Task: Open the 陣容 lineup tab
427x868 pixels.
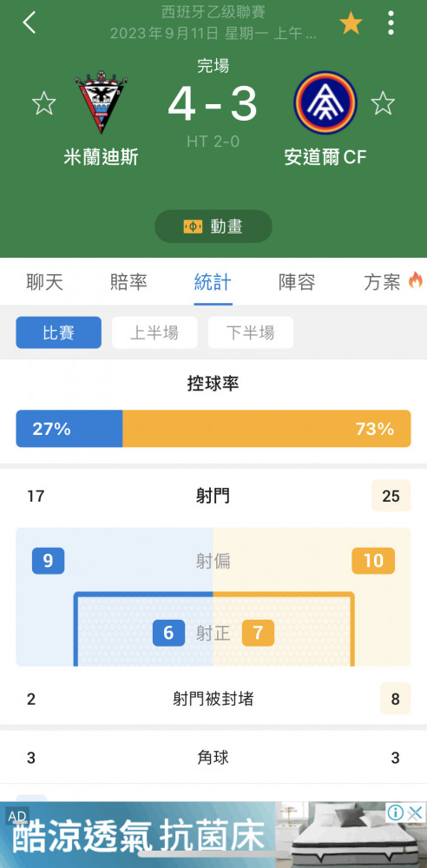Action: coord(298,282)
